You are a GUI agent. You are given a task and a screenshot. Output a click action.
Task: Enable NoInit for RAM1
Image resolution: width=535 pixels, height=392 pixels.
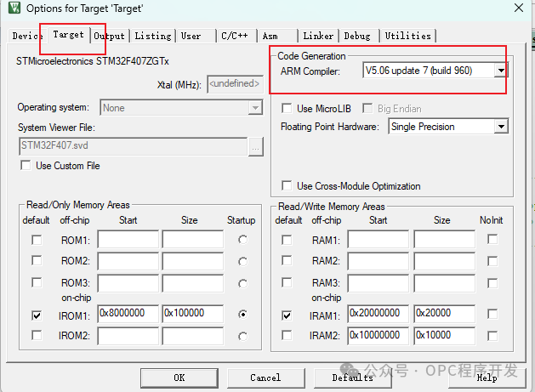click(492, 239)
